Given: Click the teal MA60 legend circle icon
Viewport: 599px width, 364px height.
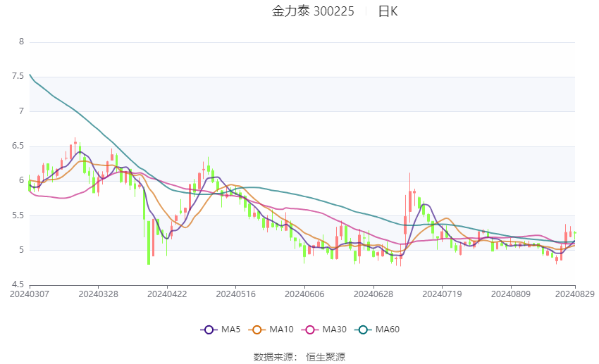Looking at the screenshot, I should tap(363, 330).
